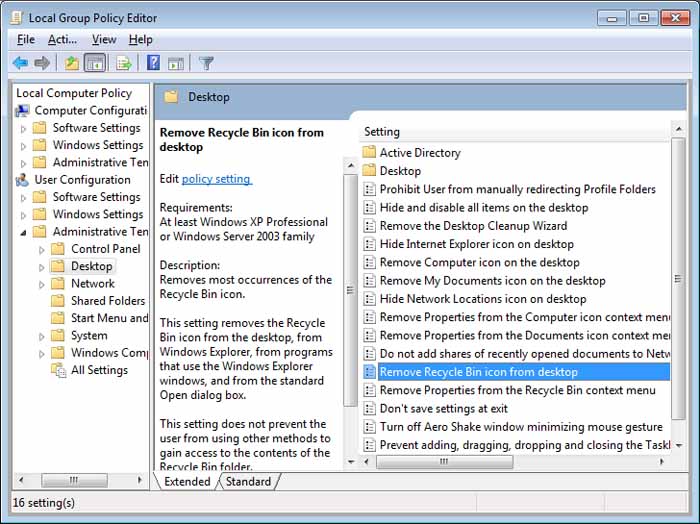Open the Help menu
Image resolution: width=700 pixels, height=524 pixels.
[x=141, y=40]
